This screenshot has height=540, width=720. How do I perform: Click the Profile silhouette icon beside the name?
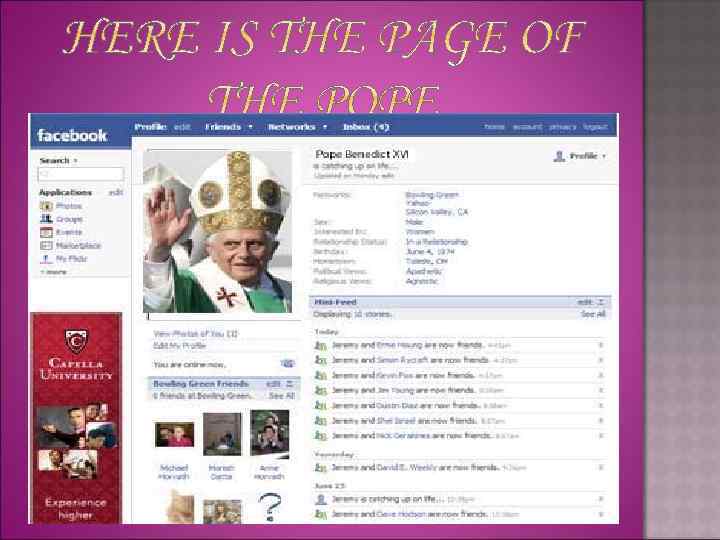559,156
